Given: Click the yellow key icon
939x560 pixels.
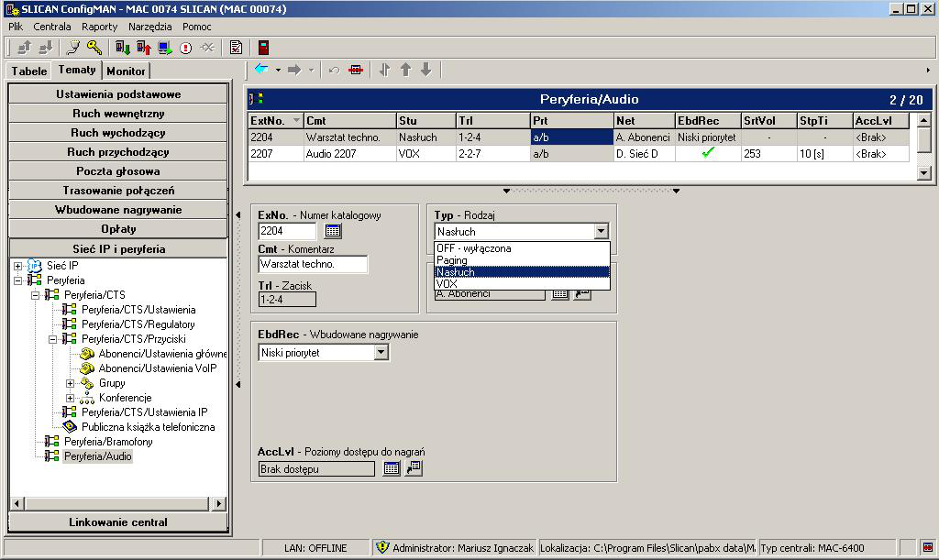Looking at the screenshot, I should click(94, 48).
